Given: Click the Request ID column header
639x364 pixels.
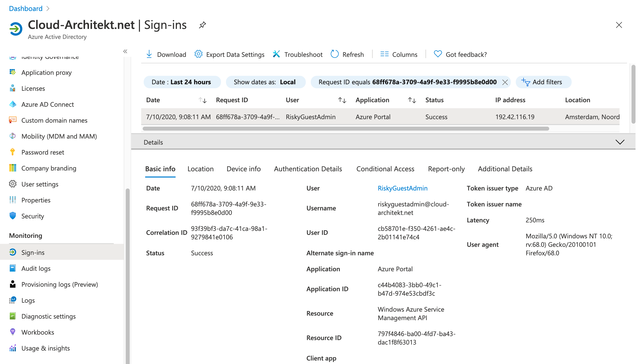Looking at the screenshot, I should 232,100.
